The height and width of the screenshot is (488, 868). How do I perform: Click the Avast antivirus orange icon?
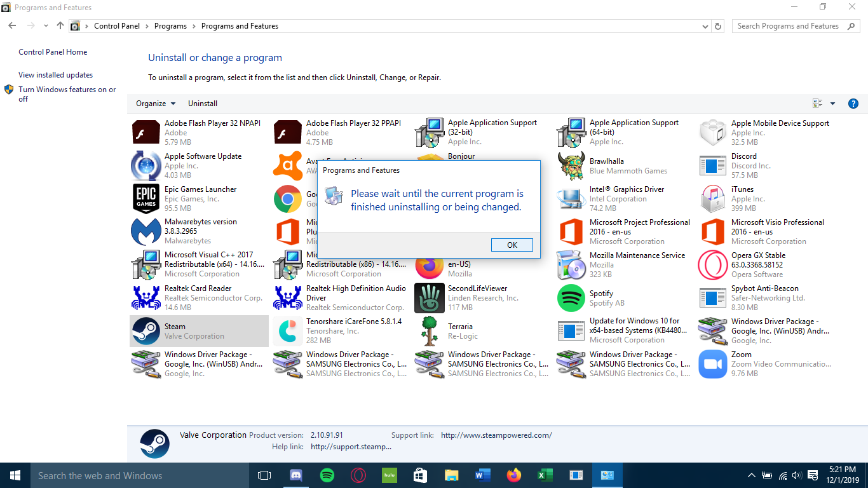point(288,166)
